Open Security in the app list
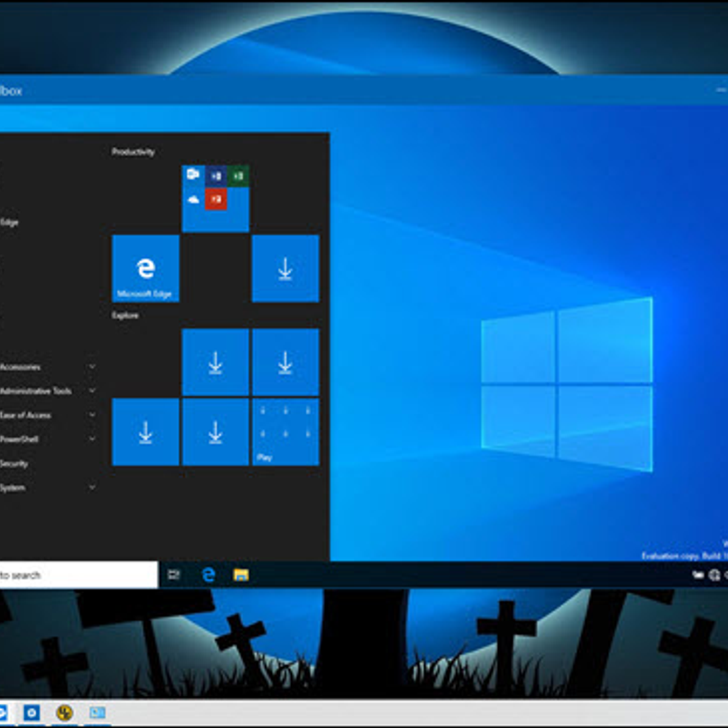Image resolution: width=728 pixels, height=728 pixels. (x=14, y=463)
